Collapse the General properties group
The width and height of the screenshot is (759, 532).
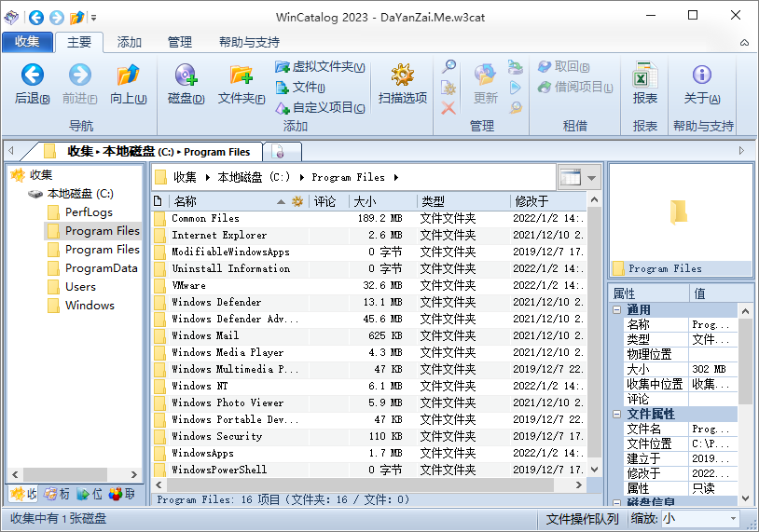[x=617, y=309]
